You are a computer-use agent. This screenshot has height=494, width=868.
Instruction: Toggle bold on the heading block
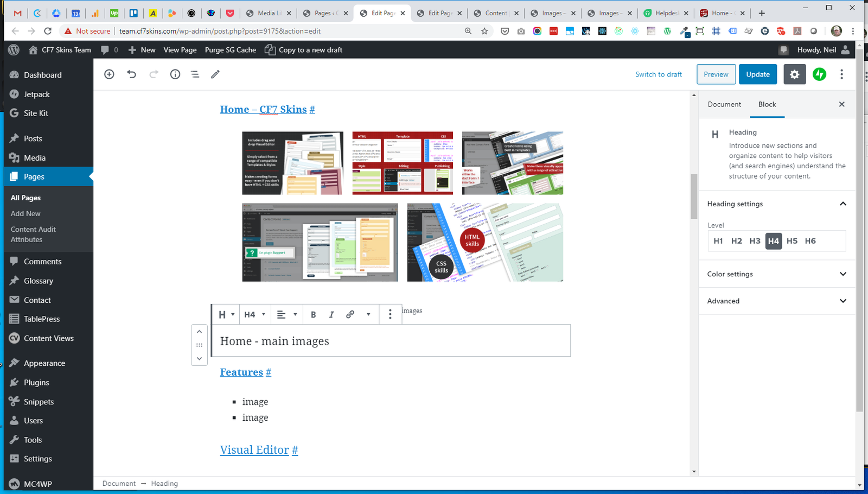point(313,314)
